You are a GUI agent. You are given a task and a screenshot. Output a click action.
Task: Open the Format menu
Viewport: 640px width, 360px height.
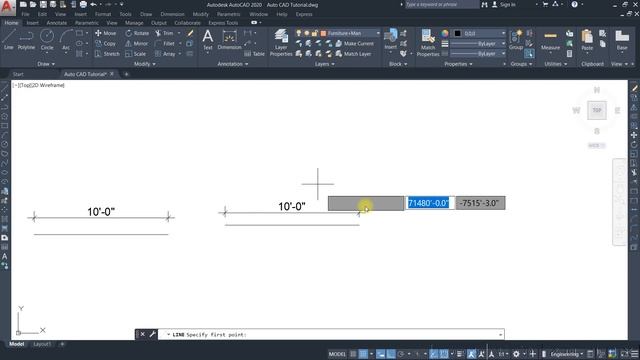point(103,14)
